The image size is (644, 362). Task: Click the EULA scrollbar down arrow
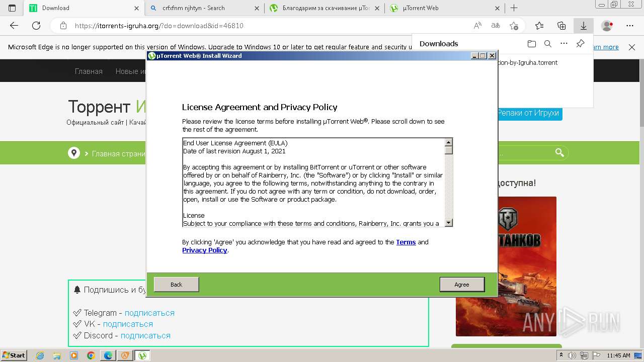coord(449,223)
